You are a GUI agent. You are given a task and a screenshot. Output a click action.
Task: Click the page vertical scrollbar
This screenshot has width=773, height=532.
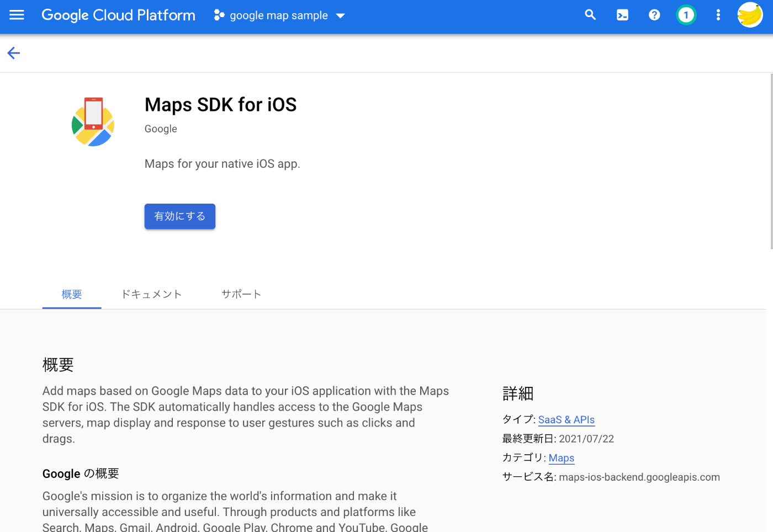pos(771,161)
